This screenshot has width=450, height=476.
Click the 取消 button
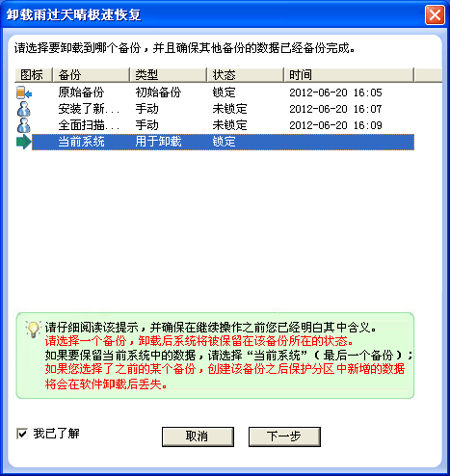coord(198,436)
